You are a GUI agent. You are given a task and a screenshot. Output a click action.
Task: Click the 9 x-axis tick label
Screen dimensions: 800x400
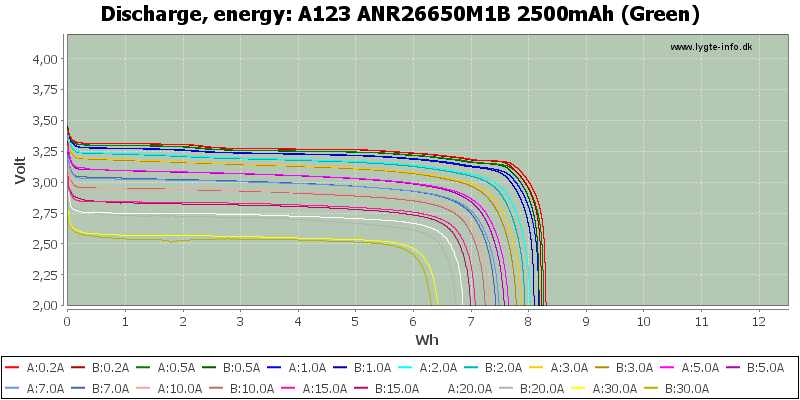[586, 321]
